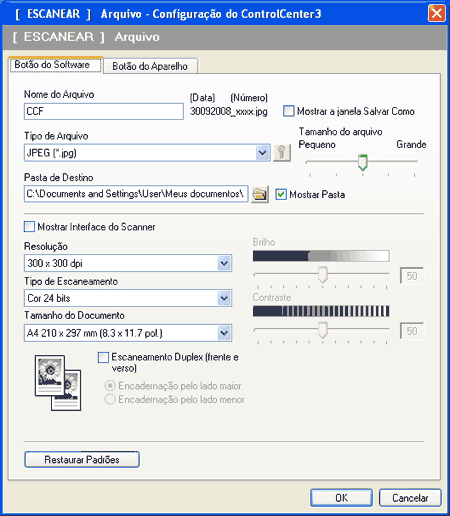Close the ControlCenter3 configuration window
This screenshot has height=516, width=450.
[437, 14]
